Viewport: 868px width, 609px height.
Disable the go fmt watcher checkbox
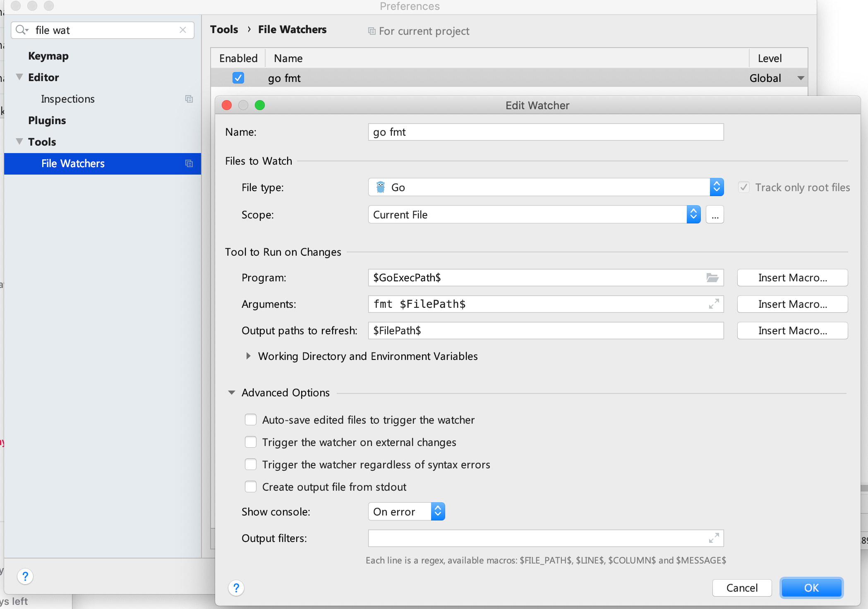pyautogui.click(x=238, y=78)
